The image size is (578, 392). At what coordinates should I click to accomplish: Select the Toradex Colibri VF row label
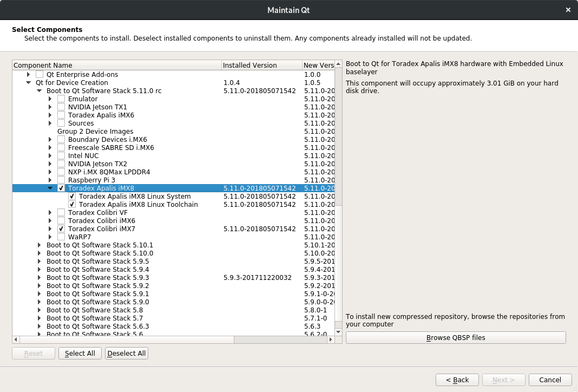pos(97,212)
